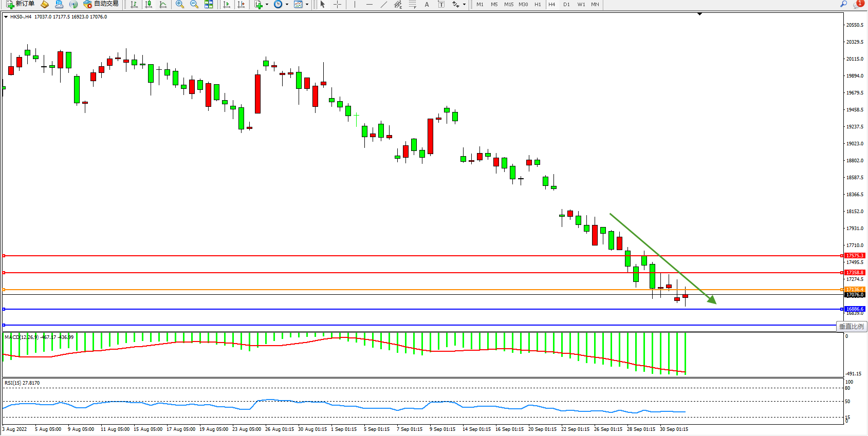The width and height of the screenshot is (868, 436).
Task: Click the Zoom Out magnifier icon
Action: pos(194,4)
